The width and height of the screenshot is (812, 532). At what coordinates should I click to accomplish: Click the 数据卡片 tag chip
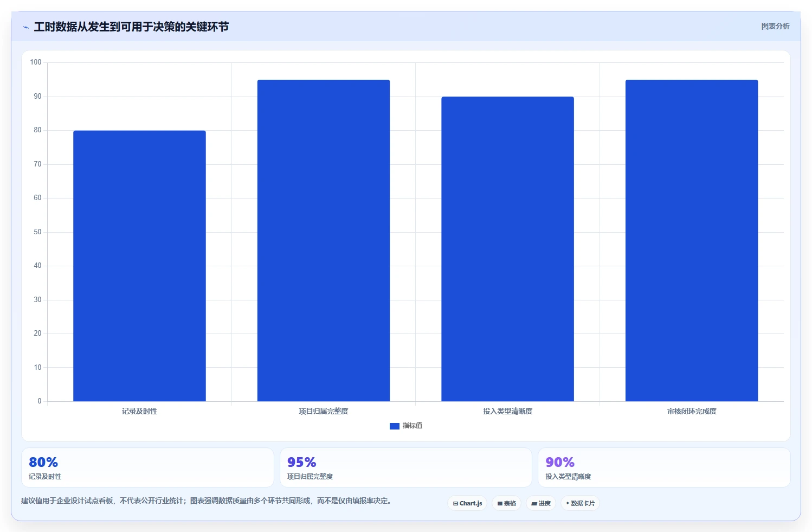(580, 503)
